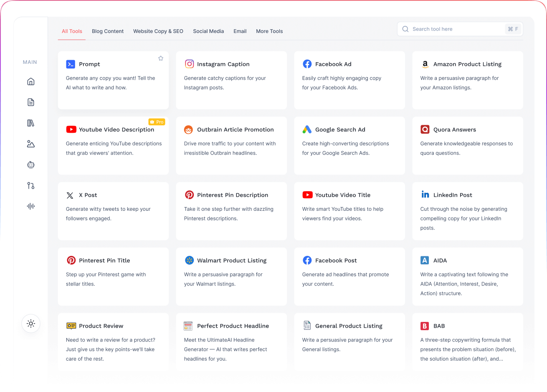Open the audio waveform sidebar icon

[30, 206]
